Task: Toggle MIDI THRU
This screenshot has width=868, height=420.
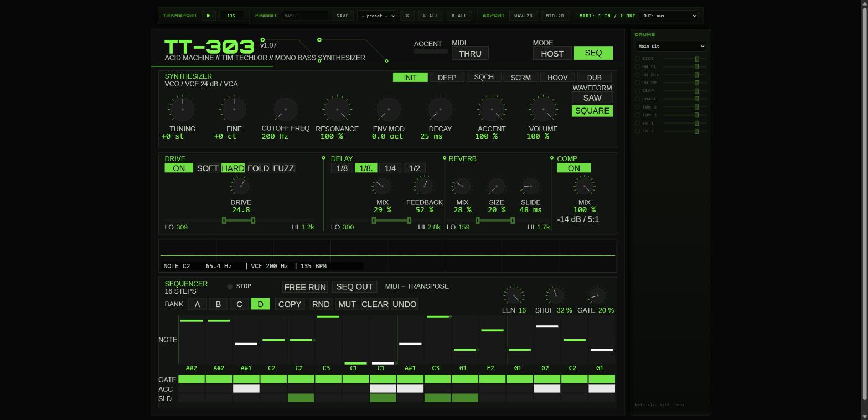Action: [x=470, y=53]
